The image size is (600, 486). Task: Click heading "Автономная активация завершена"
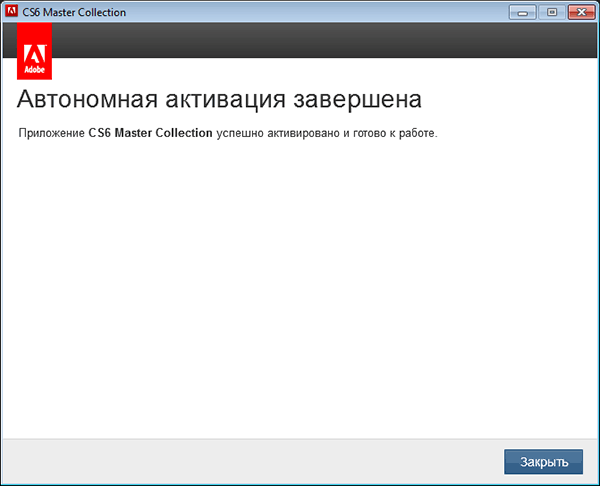click(219, 99)
